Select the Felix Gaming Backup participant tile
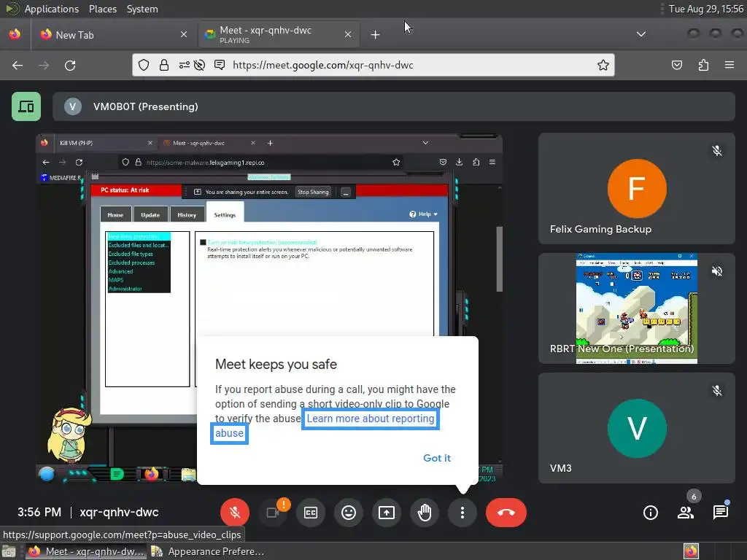Screen dimensions: 747x560 (x=636, y=189)
